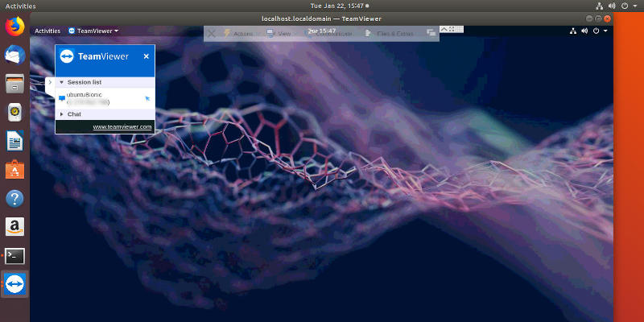
Task: Open the View menu in the session toolbar
Action: (x=279, y=34)
